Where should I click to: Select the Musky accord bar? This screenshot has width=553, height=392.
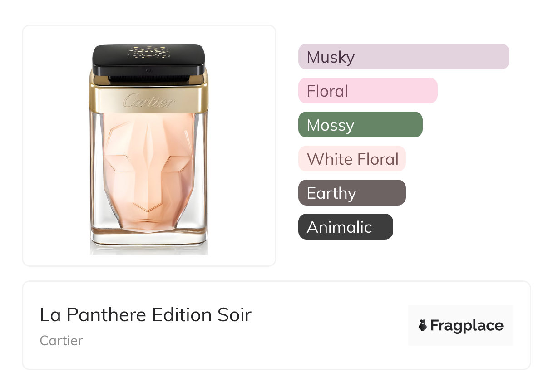[403, 57]
